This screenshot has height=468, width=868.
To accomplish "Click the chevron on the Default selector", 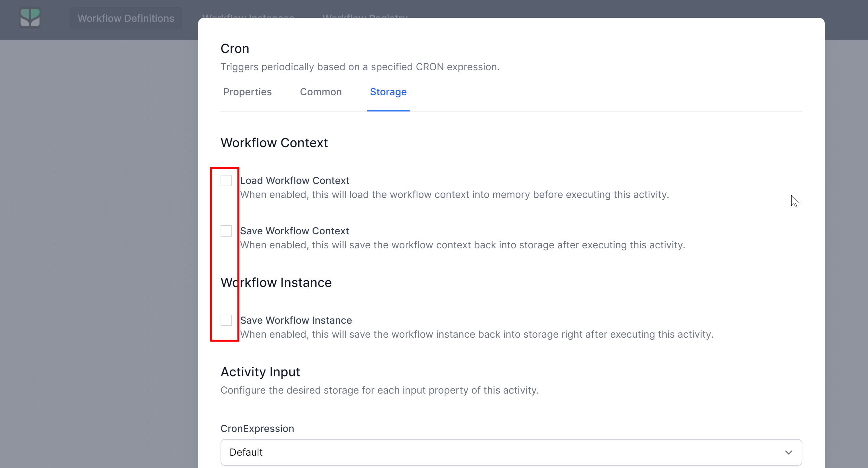I will tap(789, 452).
